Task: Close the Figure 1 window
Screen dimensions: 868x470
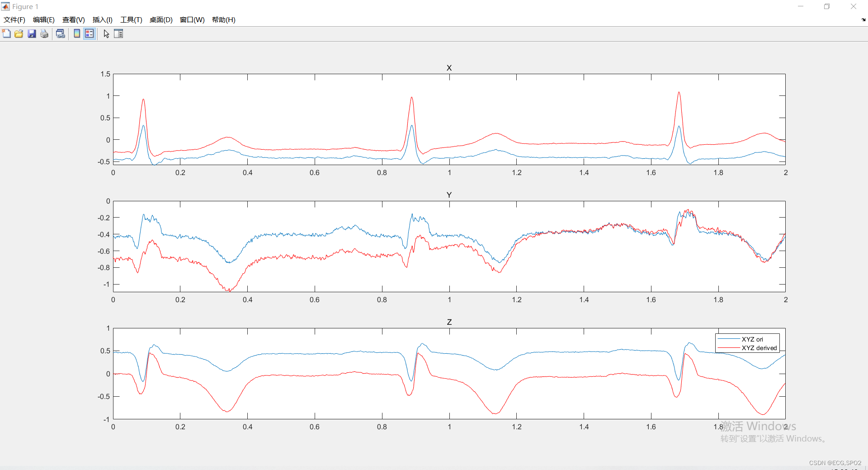Action: 854,6
